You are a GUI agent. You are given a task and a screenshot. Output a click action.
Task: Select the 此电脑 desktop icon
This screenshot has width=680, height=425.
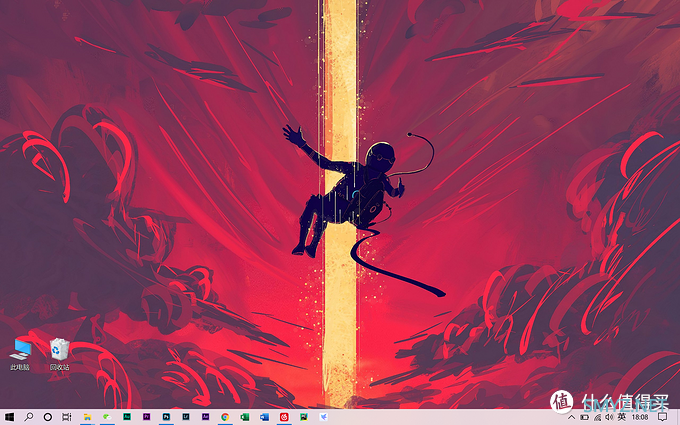click(x=20, y=354)
